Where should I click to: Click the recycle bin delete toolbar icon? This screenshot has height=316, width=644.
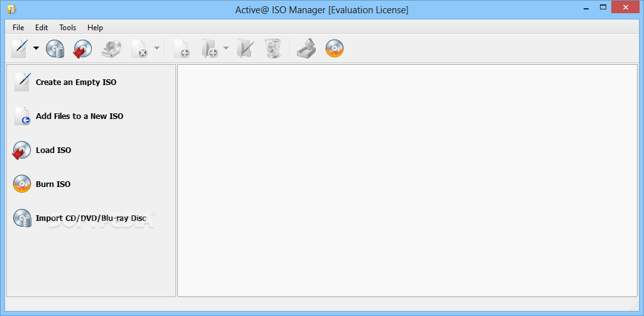(273, 48)
